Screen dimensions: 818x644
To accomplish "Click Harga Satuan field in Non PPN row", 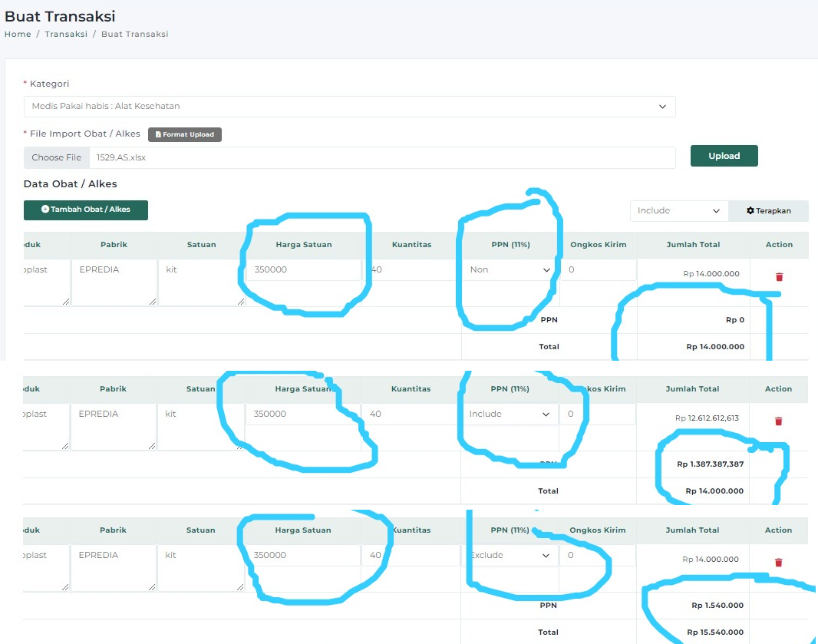I will (303, 270).
